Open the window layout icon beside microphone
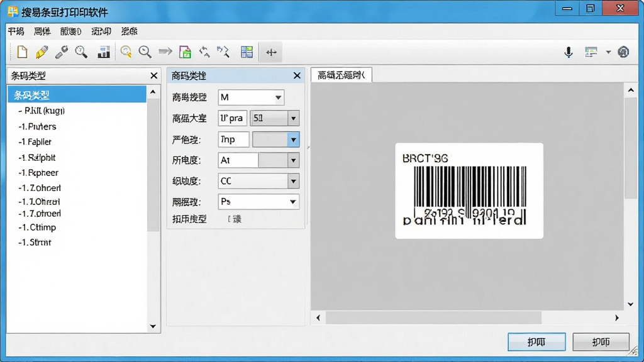 click(591, 52)
